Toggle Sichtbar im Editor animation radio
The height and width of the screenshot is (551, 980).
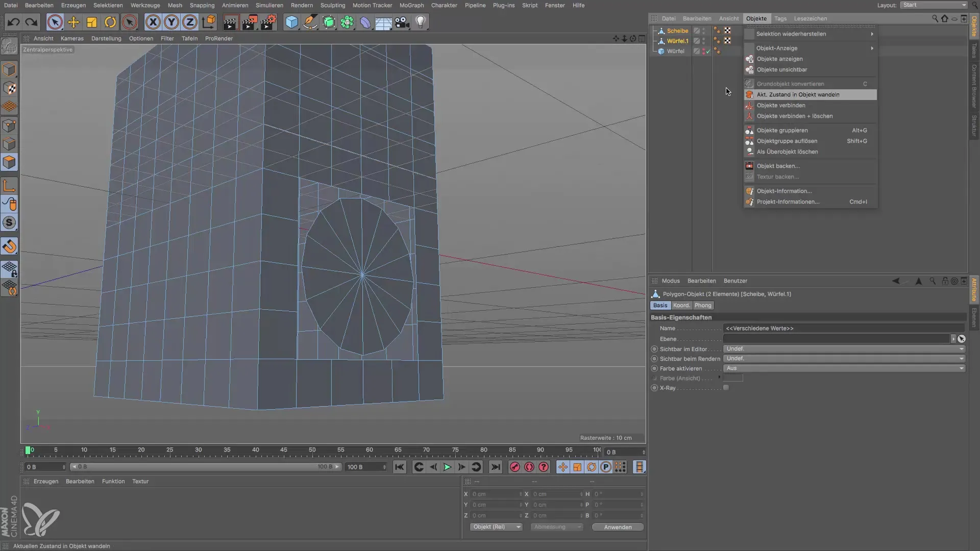tap(654, 349)
